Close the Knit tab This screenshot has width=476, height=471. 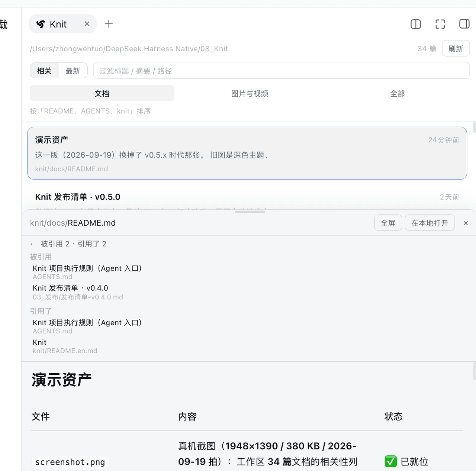click(87, 24)
